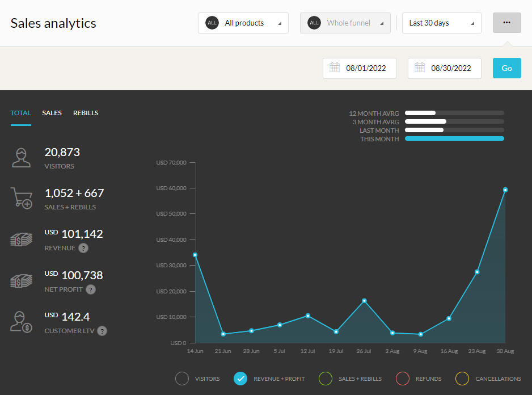Click the This Month progress bar

point(454,139)
